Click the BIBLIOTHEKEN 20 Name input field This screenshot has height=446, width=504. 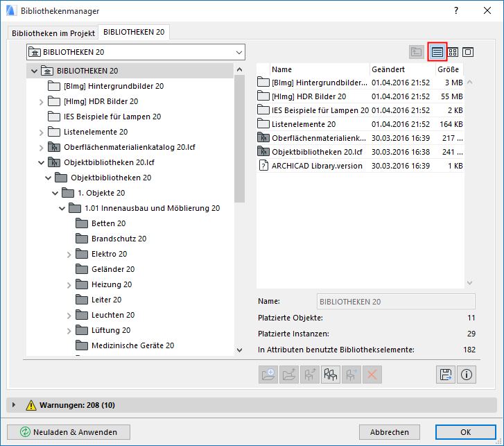396,302
